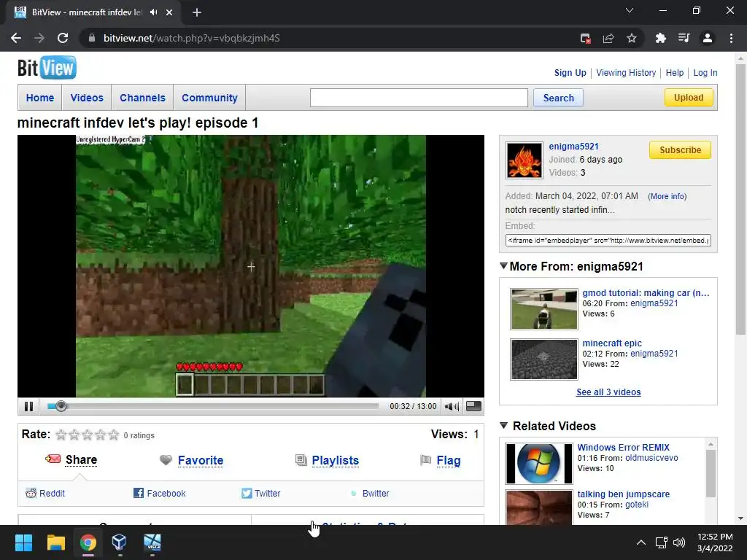Click the BitView logo
The height and width of the screenshot is (560, 747).
[x=47, y=68]
